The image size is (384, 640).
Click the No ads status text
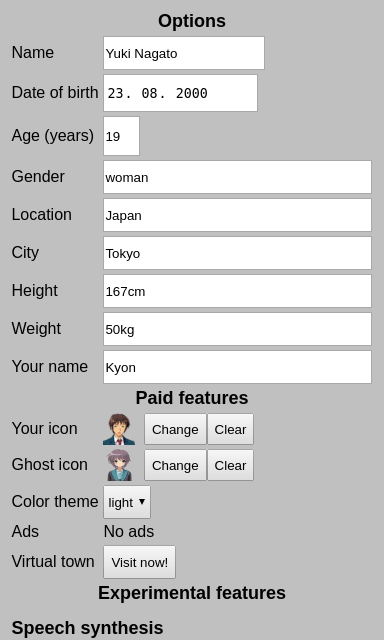click(129, 531)
